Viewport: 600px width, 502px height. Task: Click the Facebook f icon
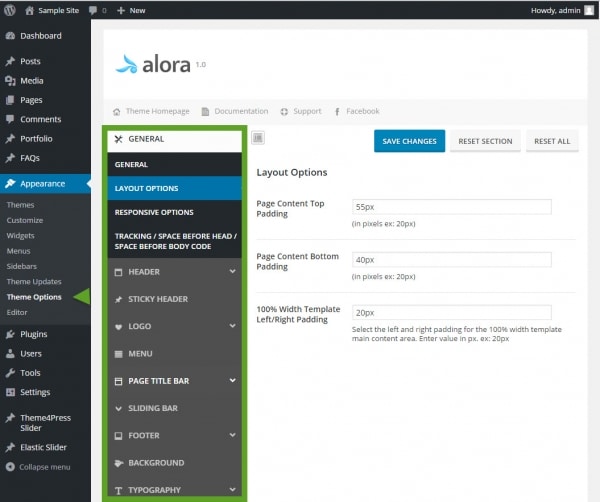(337, 112)
